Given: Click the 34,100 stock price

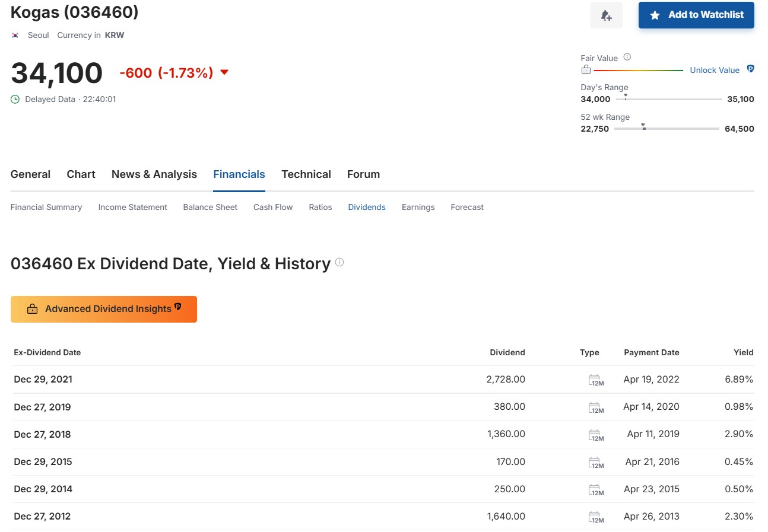Looking at the screenshot, I should (57, 73).
